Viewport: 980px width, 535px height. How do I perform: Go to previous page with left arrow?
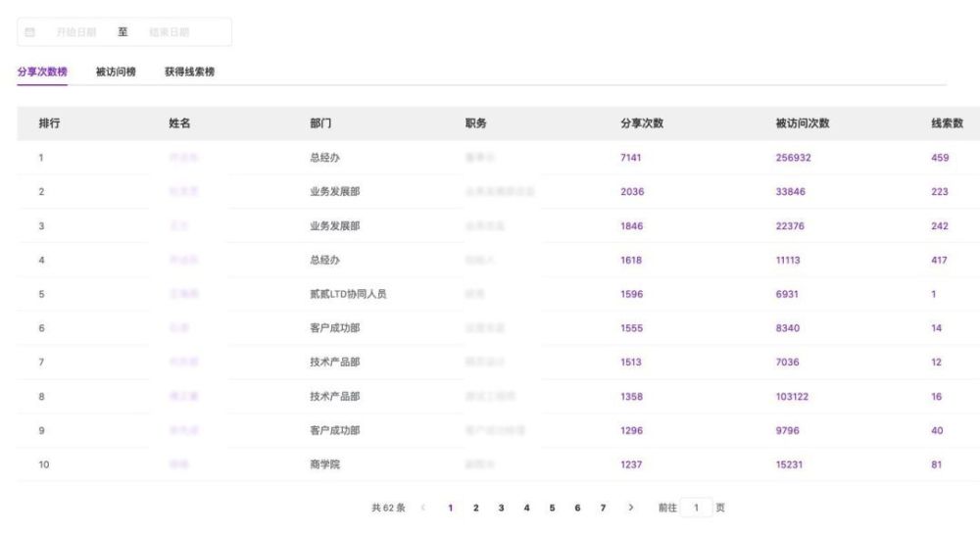click(423, 508)
